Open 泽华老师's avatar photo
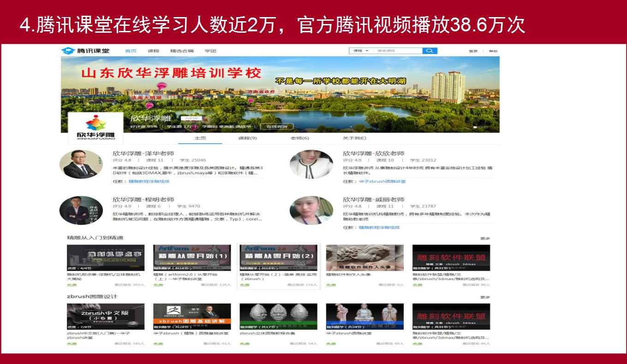The image size is (627, 364). [x=81, y=164]
